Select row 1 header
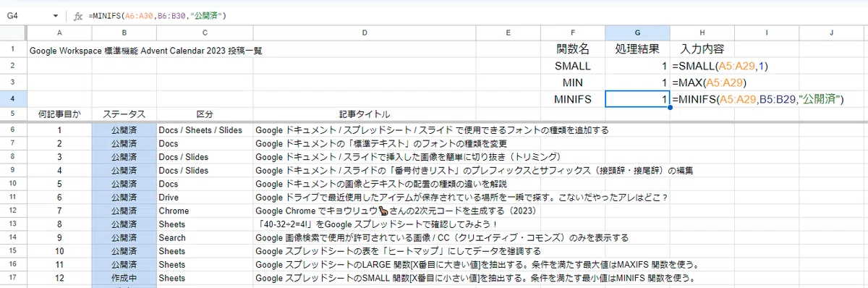 pos(12,50)
